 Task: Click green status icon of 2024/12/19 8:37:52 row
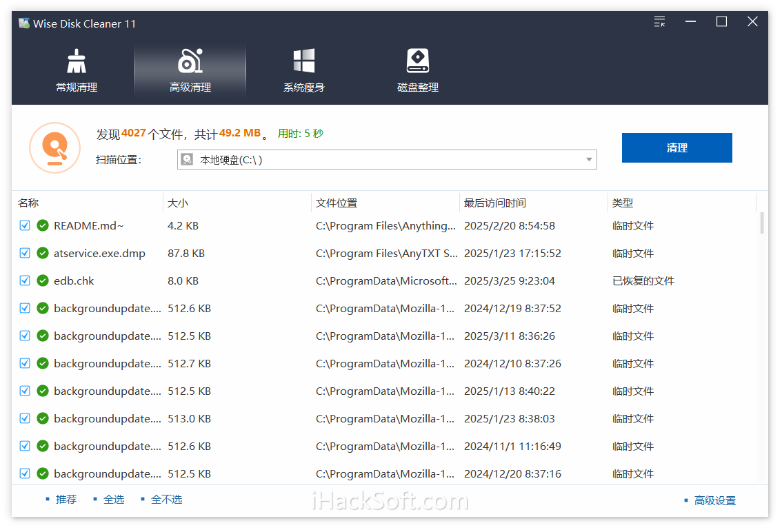pyautogui.click(x=43, y=308)
